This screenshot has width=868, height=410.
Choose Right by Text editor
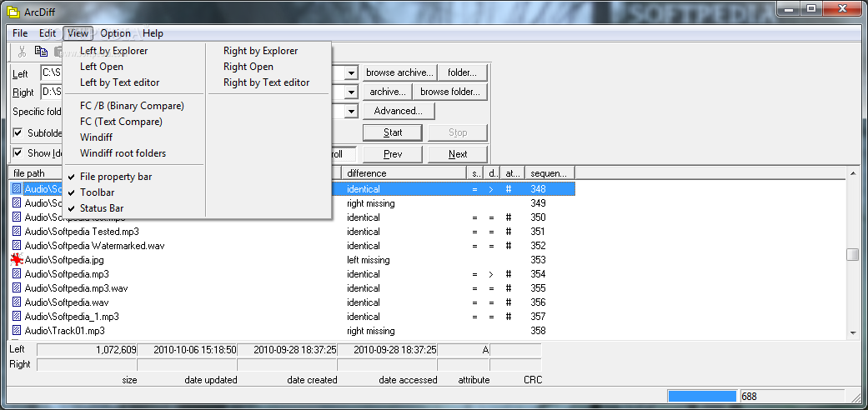click(268, 82)
